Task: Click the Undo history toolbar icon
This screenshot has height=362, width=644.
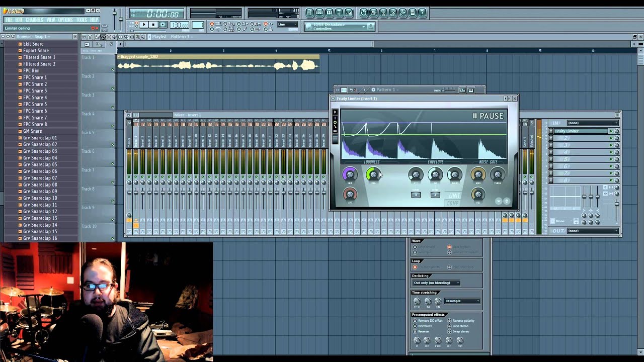Action: coord(364,13)
